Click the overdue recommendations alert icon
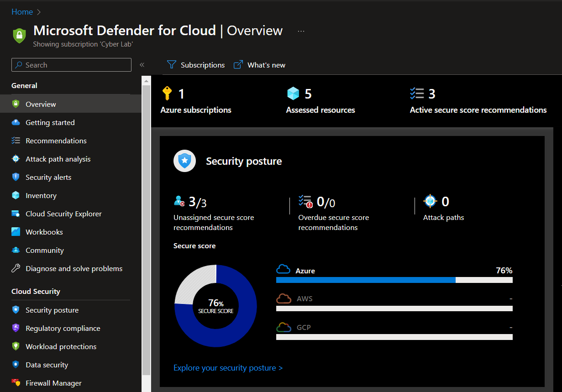The width and height of the screenshot is (562, 392). [x=305, y=201]
